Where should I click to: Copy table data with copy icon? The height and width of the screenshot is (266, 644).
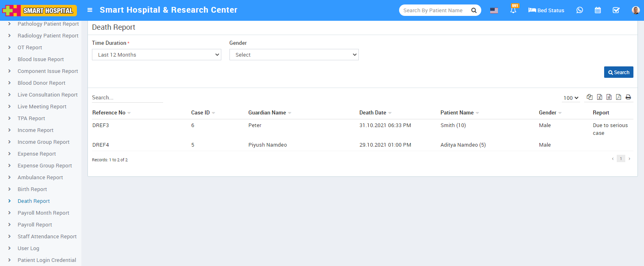589,97
